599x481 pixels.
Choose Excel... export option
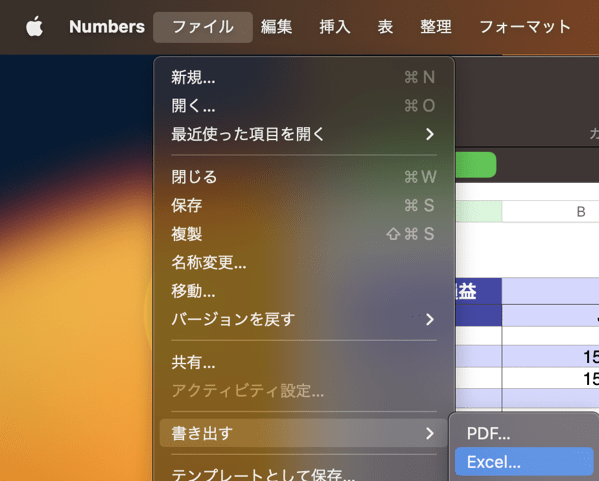tap(524, 462)
